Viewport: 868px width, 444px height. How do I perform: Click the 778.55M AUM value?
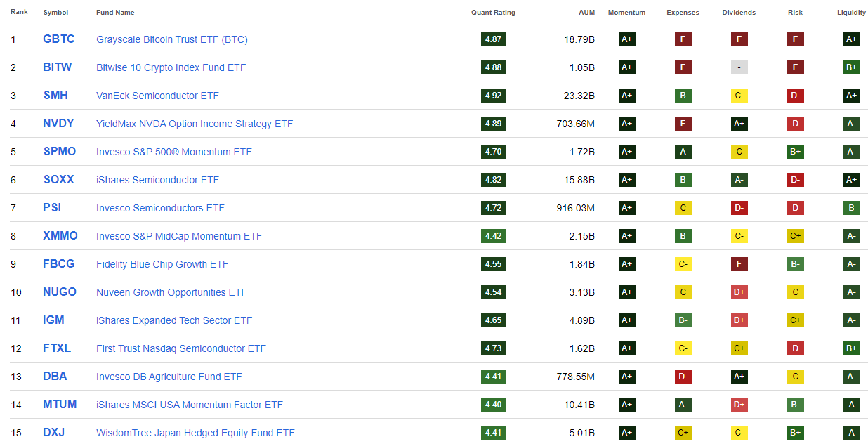576,377
